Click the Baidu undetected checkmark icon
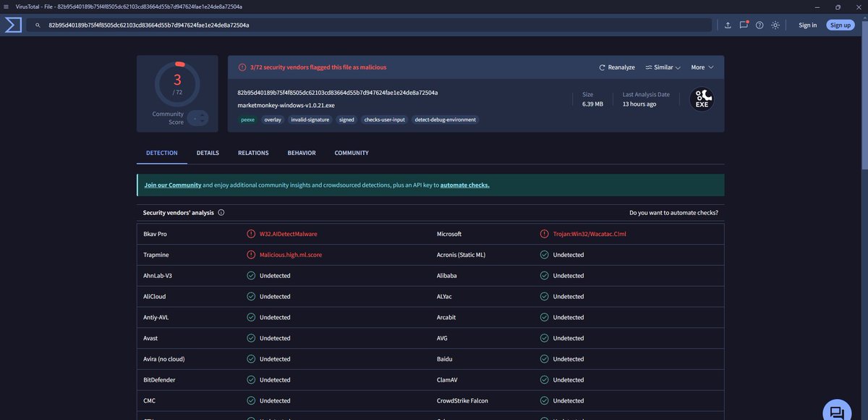The width and height of the screenshot is (868, 420). tap(545, 359)
